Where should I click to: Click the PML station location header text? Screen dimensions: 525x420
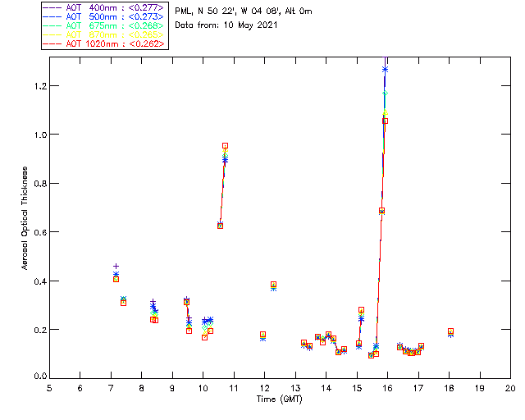click(244, 11)
